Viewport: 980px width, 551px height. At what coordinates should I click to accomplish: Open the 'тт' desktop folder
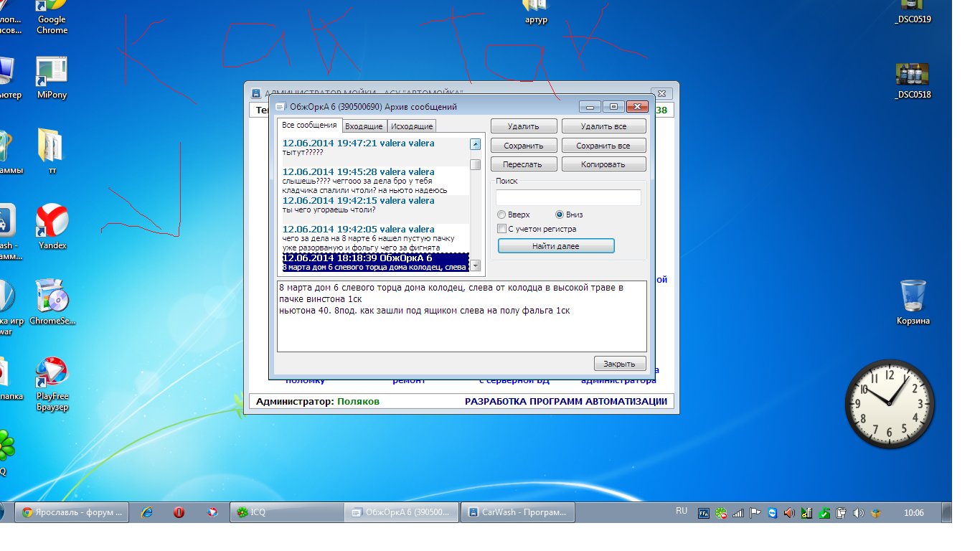[52, 151]
